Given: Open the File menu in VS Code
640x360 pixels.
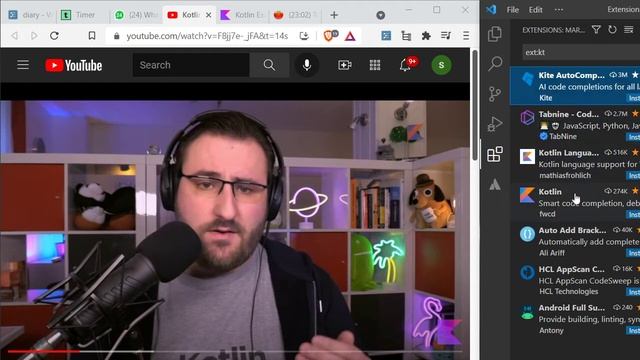Looking at the screenshot, I should pos(513,9).
